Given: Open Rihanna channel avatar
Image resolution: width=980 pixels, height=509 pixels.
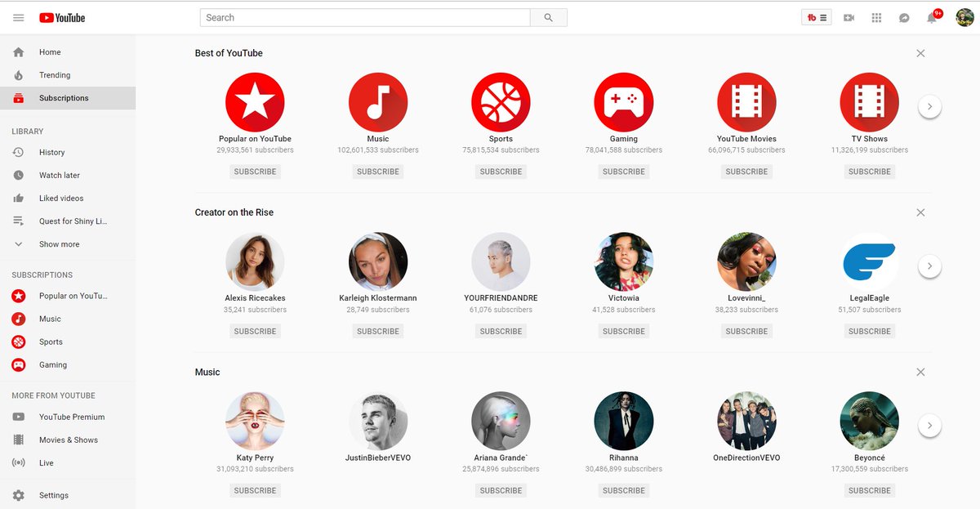Looking at the screenshot, I should [624, 421].
